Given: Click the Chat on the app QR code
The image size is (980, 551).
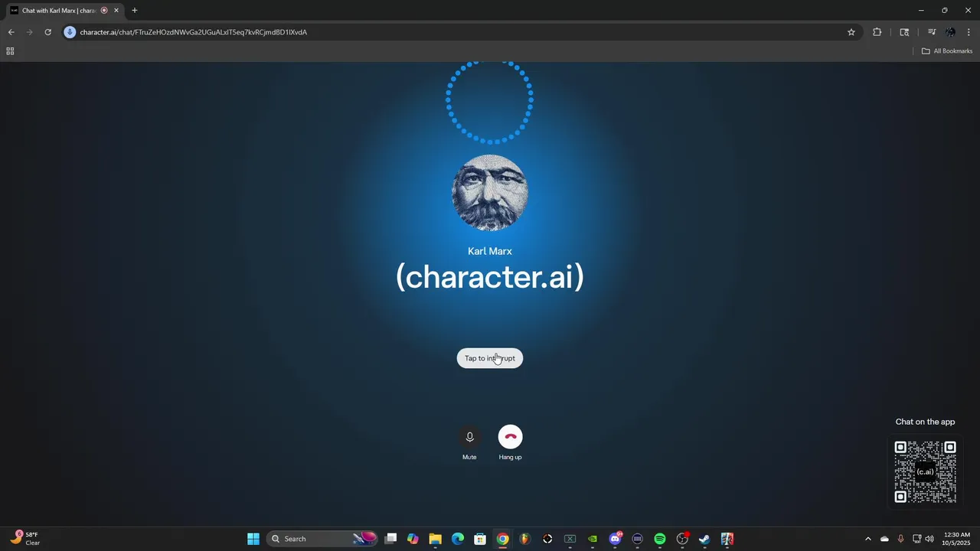Looking at the screenshot, I should [925, 471].
